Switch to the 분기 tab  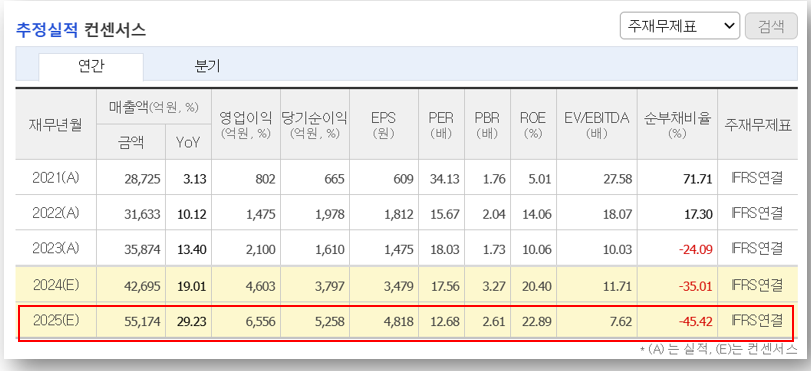(207, 67)
